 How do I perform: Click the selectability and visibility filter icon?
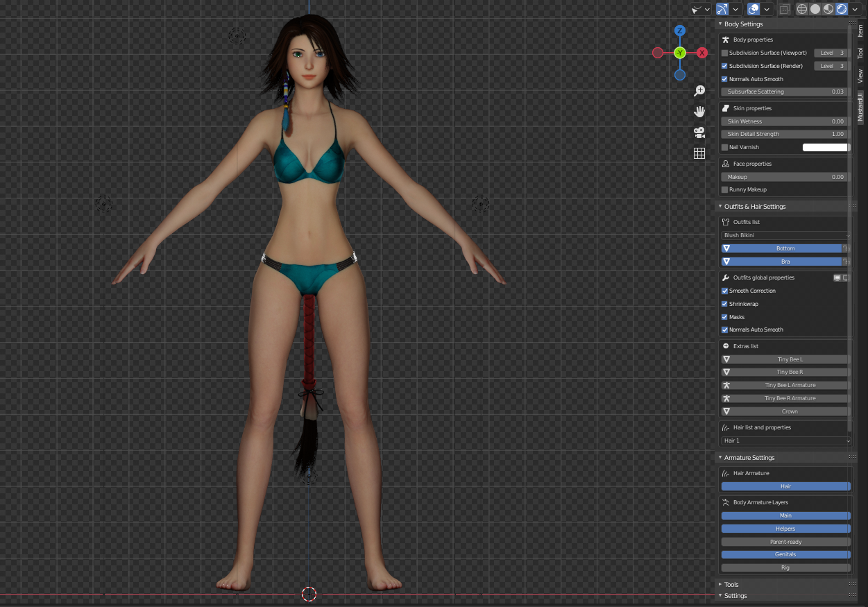696,9
